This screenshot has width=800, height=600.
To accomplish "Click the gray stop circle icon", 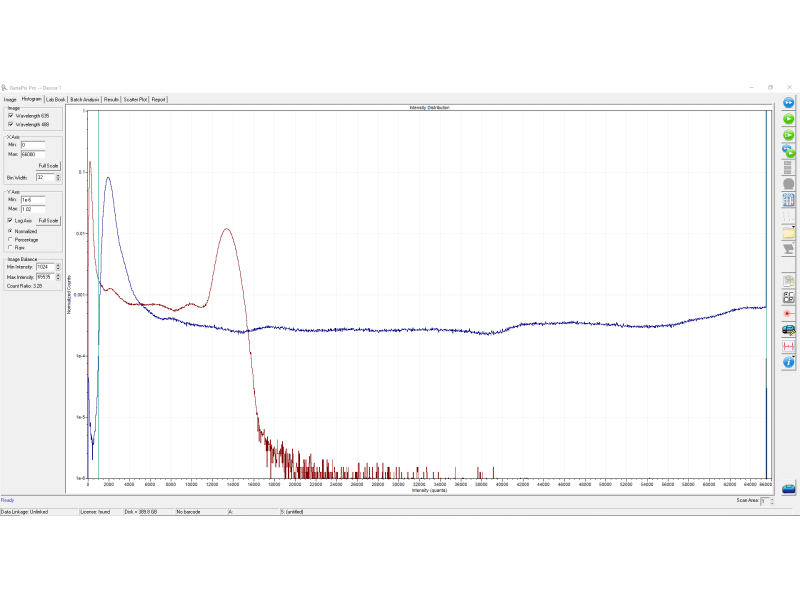I will (788, 184).
